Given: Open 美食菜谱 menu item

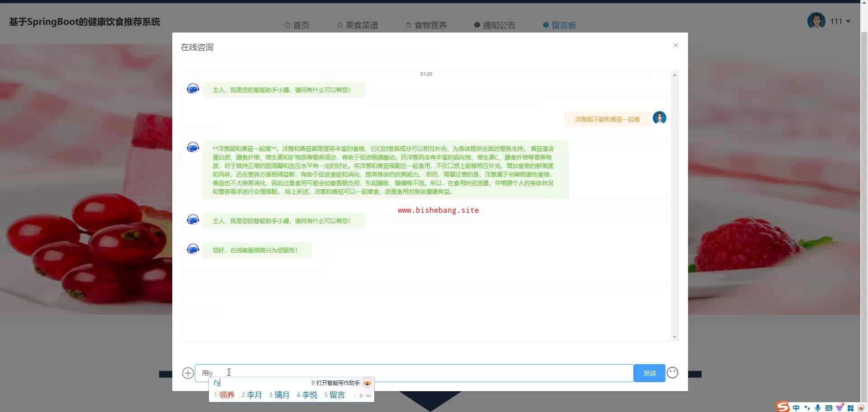Looking at the screenshot, I should pyautogui.click(x=358, y=25).
